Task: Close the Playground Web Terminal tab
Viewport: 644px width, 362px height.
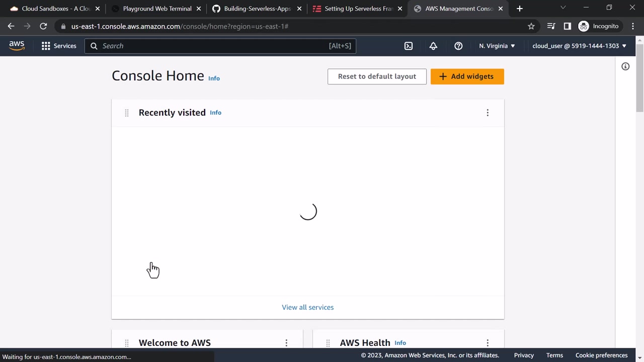Action: tap(199, 9)
